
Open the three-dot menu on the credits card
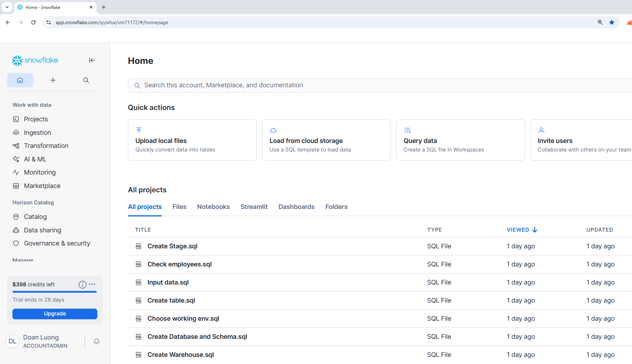point(92,285)
